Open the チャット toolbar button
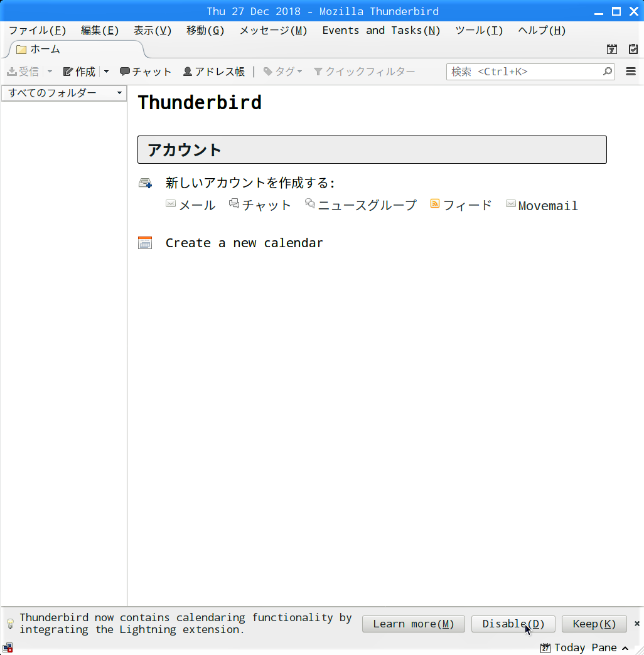Image resolution: width=644 pixels, height=655 pixels. click(x=146, y=72)
